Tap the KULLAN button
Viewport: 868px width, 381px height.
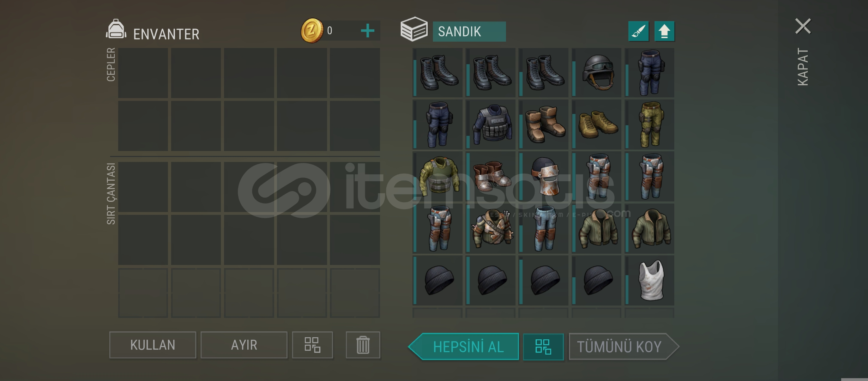[x=152, y=345]
